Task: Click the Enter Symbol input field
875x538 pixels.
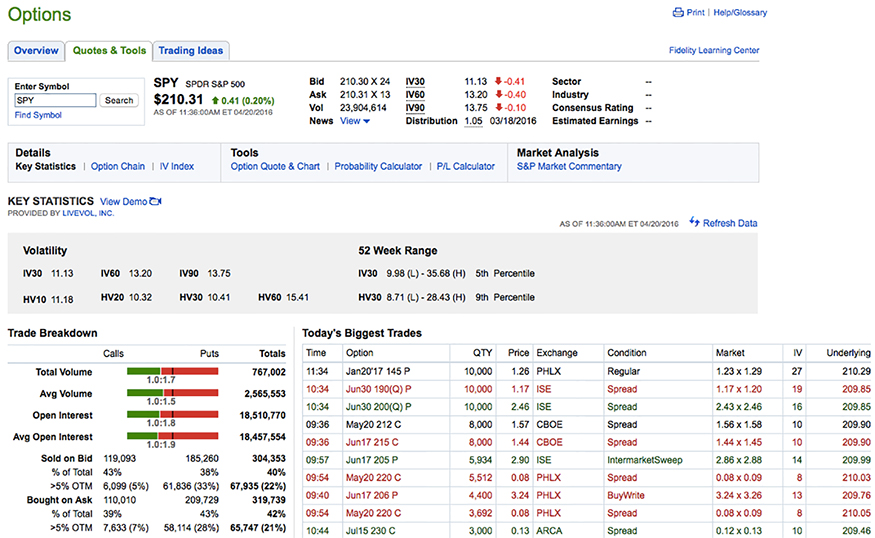Action: 55,100
